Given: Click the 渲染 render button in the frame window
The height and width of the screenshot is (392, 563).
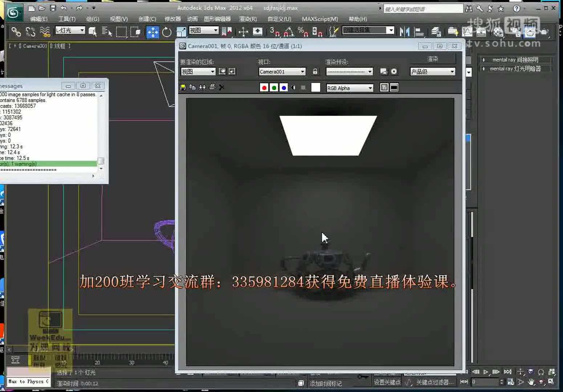Looking at the screenshot, I should pyautogui.click(x=433, y=59).
